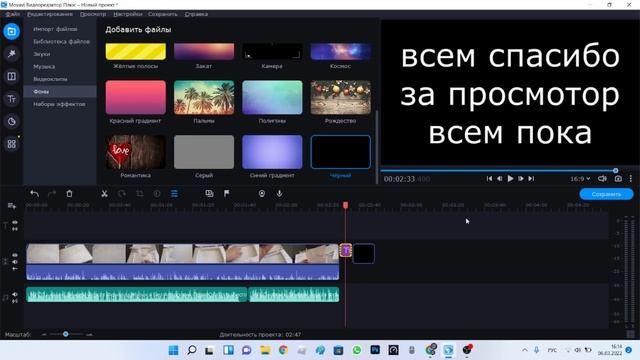Screen dimensions: 640x360
Task: Open the 16:9 aspect ratio dropdown
Action: [580, 179]
